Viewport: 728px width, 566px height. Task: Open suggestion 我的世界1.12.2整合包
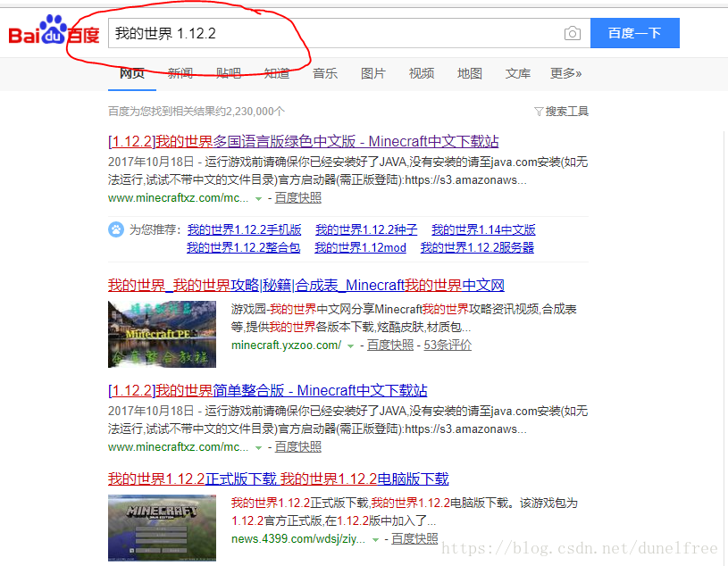(x=243, y=248)
